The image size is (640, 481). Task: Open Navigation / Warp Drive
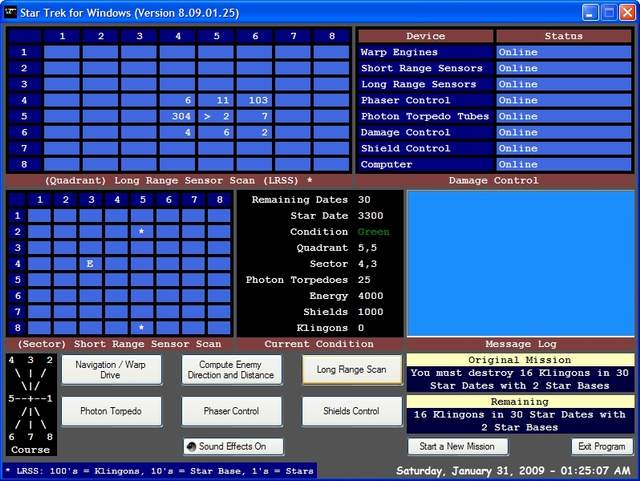point(111,370)
